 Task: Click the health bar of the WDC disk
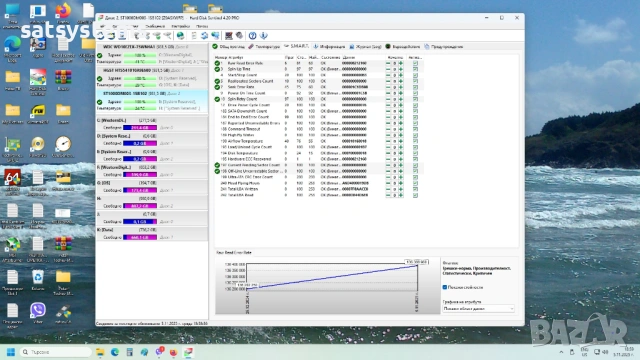click(140, 55)
